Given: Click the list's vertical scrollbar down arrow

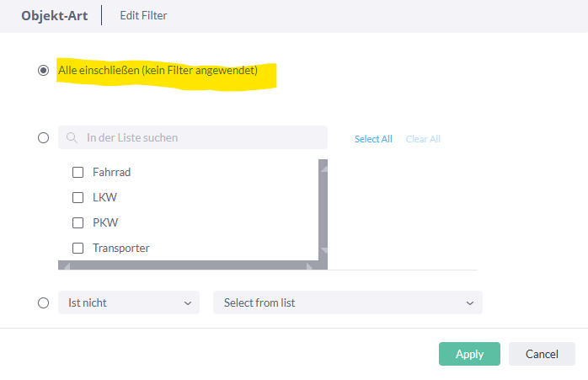Looking at the screenshot, I should tap(323, 250).
